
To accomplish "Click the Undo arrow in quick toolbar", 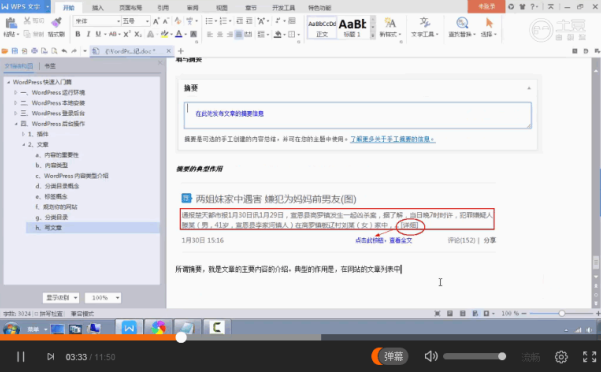I will click(x=64, y=51).
